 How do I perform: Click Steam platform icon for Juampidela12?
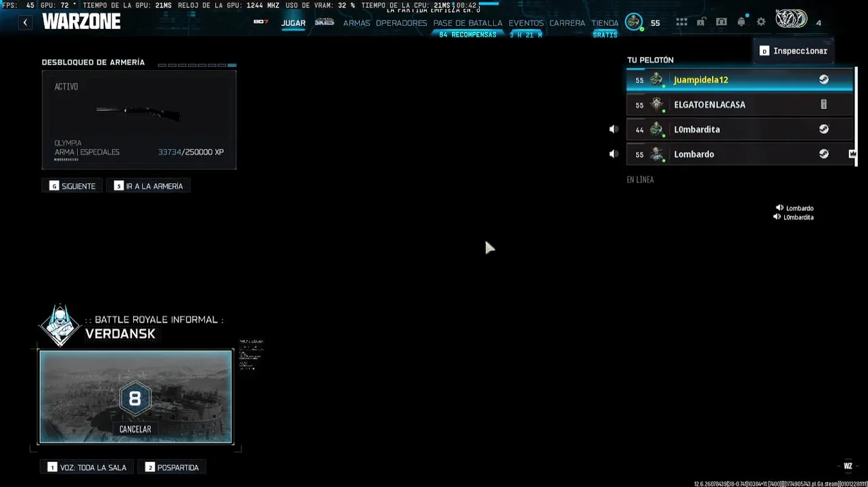[823, 79]
